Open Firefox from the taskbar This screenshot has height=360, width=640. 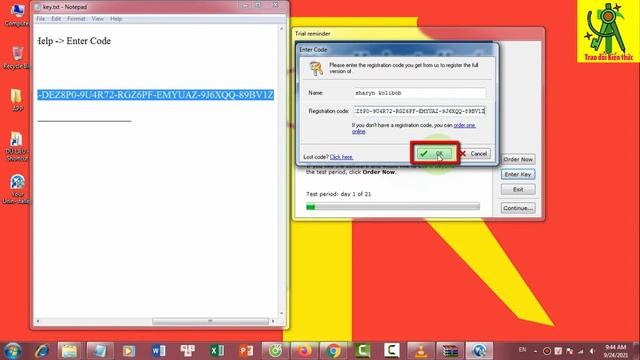(x=304, y=351)
